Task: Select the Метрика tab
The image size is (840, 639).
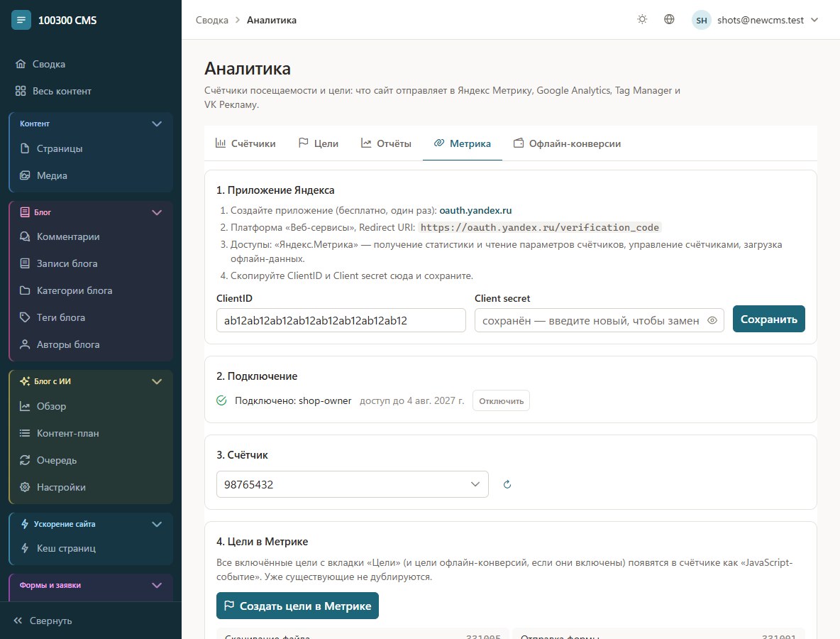Action: click(463, 143)
